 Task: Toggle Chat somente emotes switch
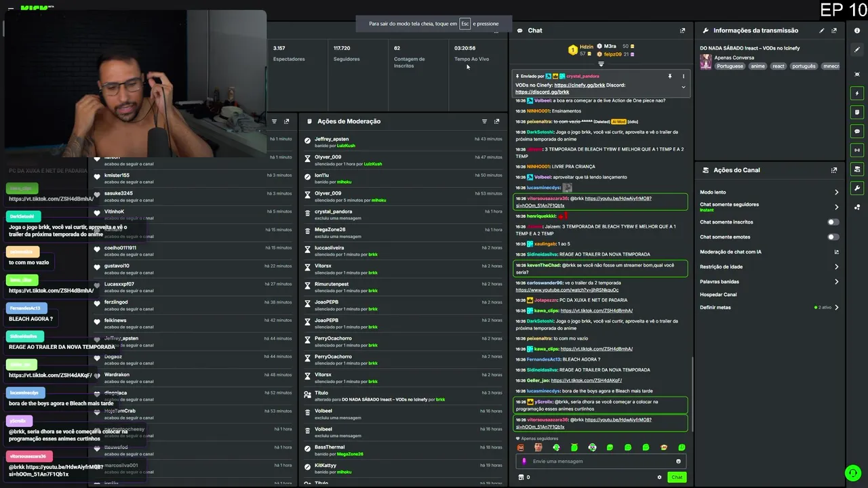pyautogui.click(x=833, y=237)
